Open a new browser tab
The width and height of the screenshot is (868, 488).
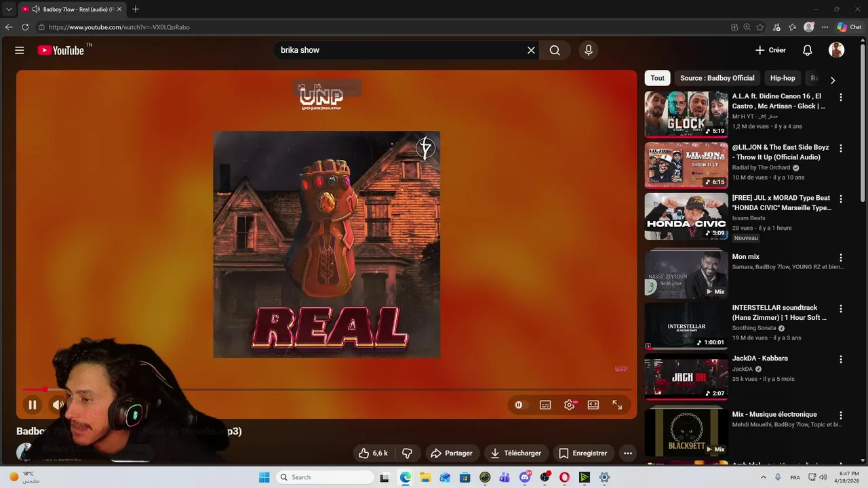pyautogui.click(x=136, y=9)
